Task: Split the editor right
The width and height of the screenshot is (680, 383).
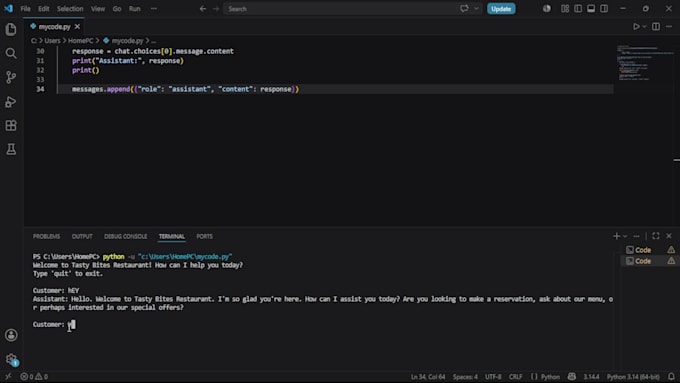Action: [656, 26]
